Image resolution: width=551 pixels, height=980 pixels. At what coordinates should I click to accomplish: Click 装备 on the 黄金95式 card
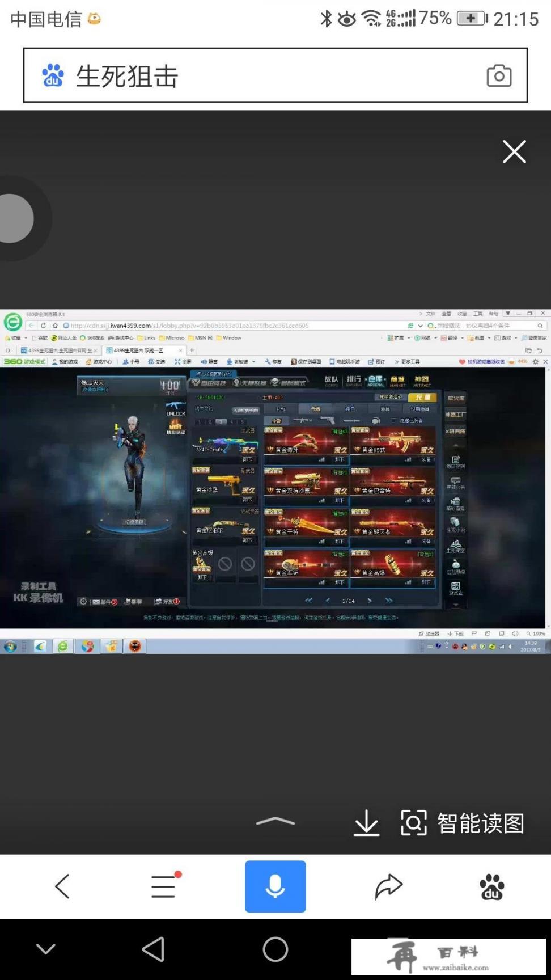click(x=426, y=459)
